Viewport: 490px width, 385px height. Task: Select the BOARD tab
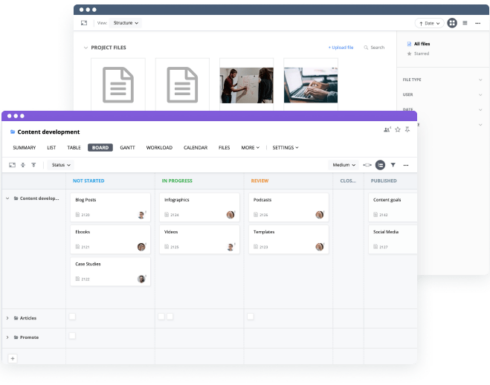(x=100, y=148)
